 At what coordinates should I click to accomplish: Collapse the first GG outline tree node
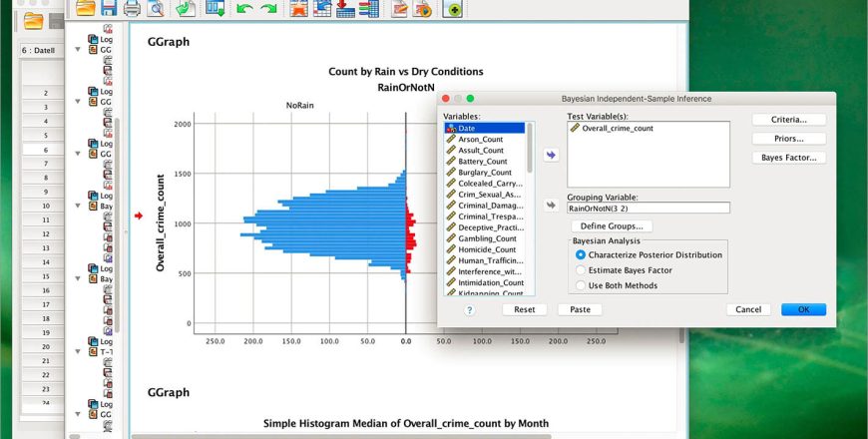[78, 49]
